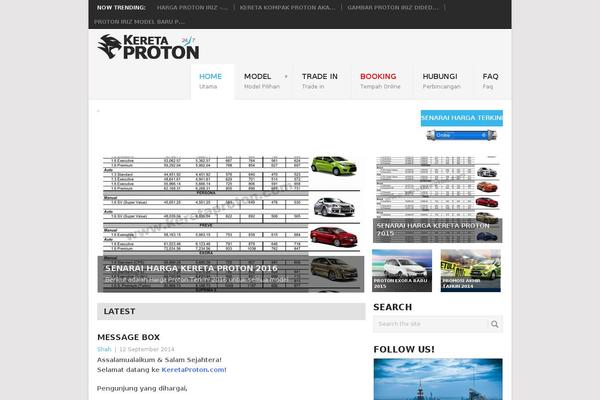Click the Follow Us banner image
Image resolution: width=600 pixels, height=400 pixels.
pos(438,379)
